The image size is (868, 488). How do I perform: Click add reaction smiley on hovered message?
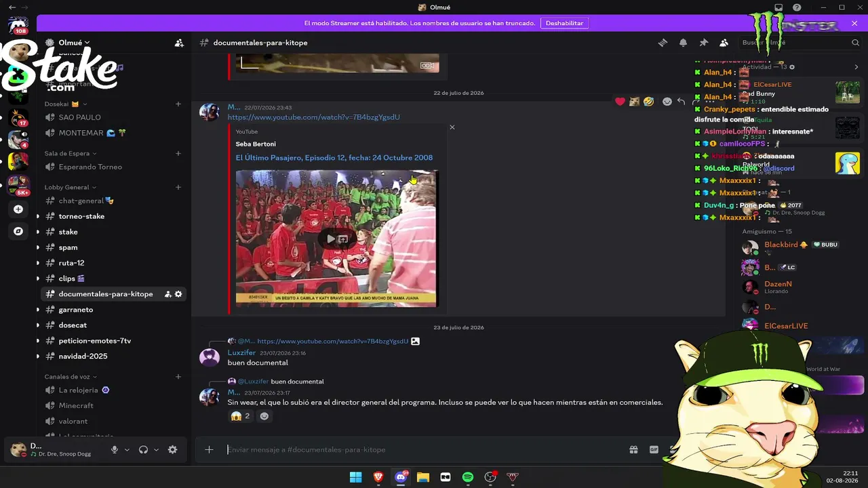point(667,102)
